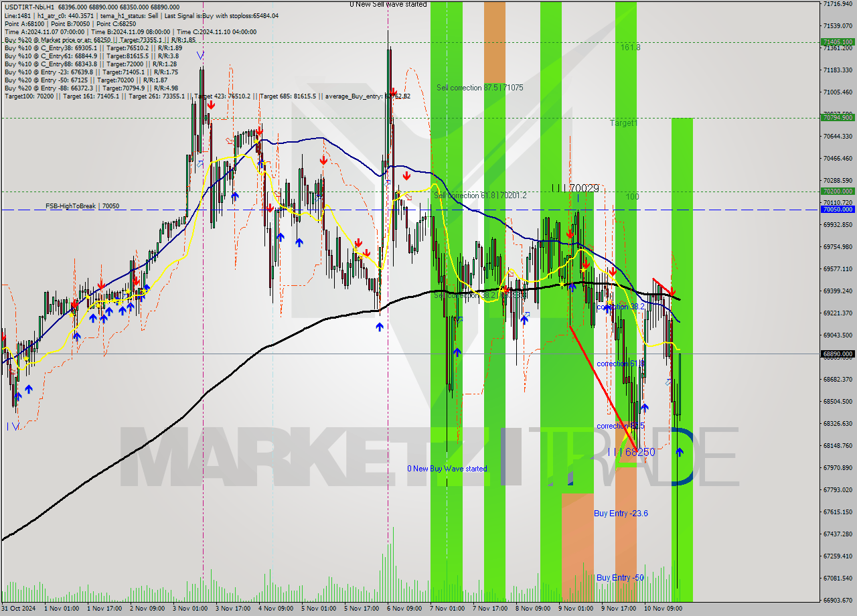
Task: Click the '6 Nov 09:00' time axis label
Action: pyautogui.click(x=405, y=609)
